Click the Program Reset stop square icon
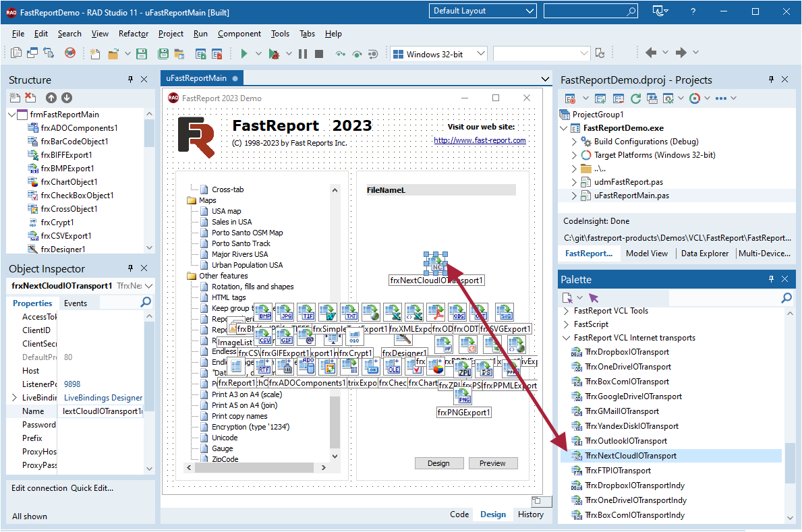Screen dimensions: 802x532 pyautogui.click(x=319, y=54)
